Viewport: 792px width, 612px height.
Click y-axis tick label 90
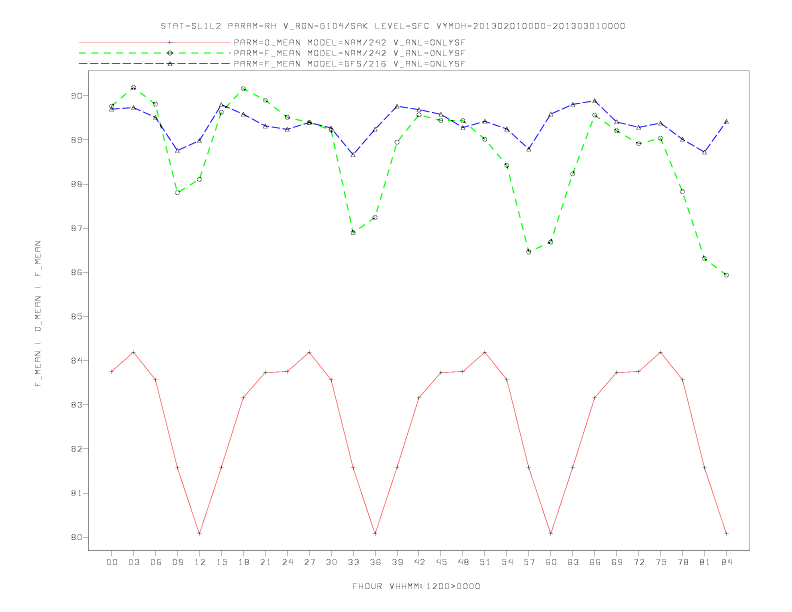tap(77, 96)
